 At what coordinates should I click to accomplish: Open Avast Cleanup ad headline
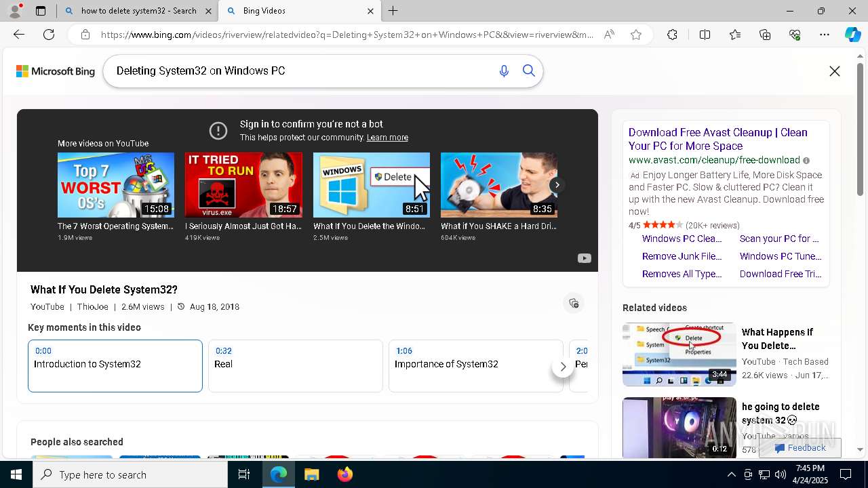click(718, 139)
